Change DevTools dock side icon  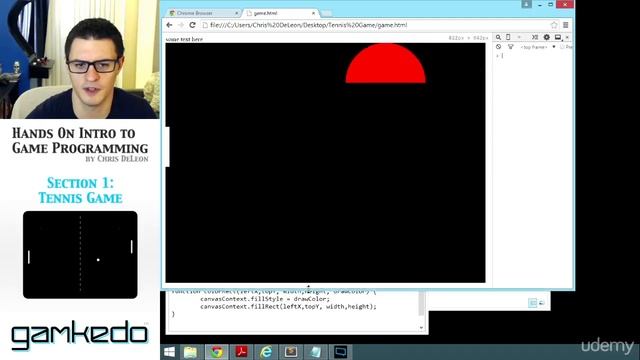pyautogui.click(x=558, y=37)
